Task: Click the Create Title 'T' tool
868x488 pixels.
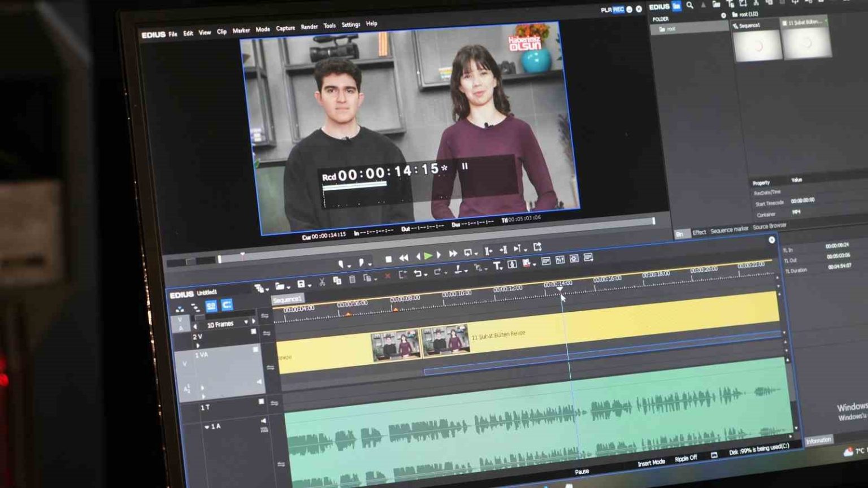Action: pyautogui.click(x=497, y=265)
